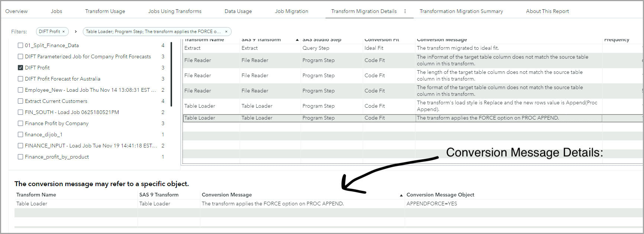Click the breadcrumb arrow between filter chips
This screenshot has width=644, height=234.
click(x=76, y=32)
